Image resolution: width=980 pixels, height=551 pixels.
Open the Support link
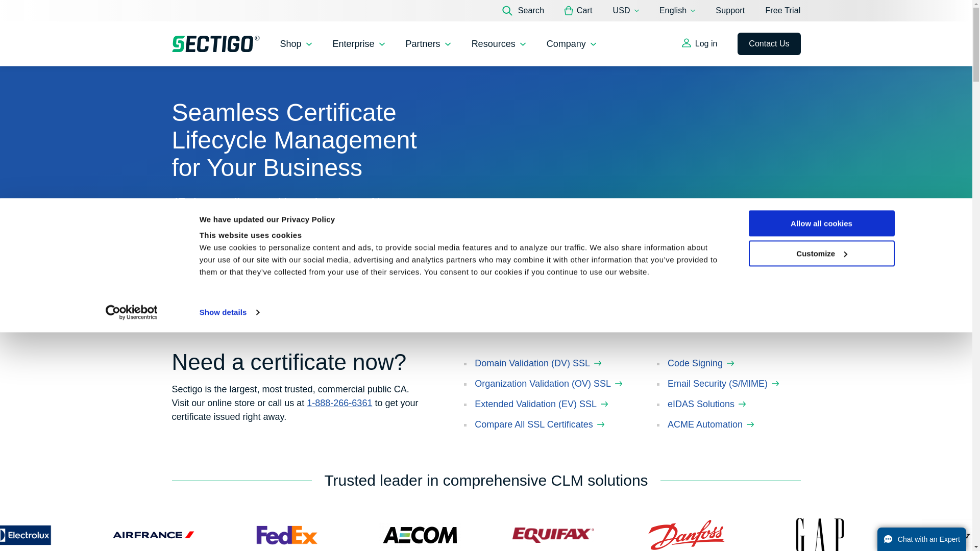point(730,11)
